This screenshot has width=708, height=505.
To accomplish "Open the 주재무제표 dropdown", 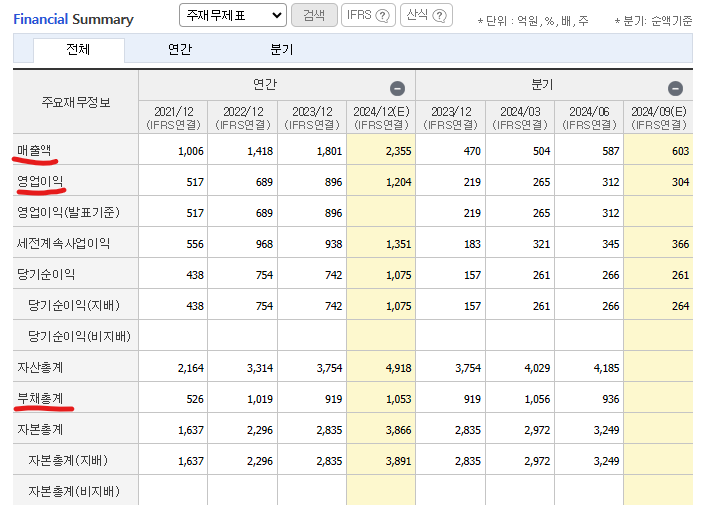I will click(232, 15).
